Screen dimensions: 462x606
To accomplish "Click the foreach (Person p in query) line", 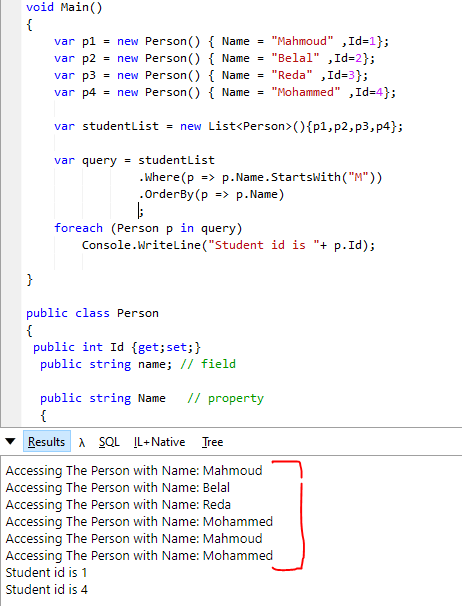I will click(148, 228).
